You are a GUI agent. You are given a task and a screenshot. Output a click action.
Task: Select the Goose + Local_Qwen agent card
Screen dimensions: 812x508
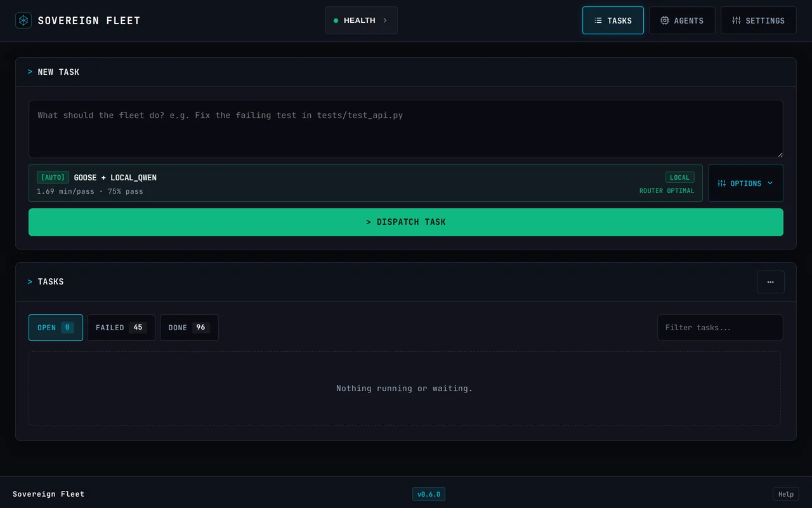click(x=365, y=184)
